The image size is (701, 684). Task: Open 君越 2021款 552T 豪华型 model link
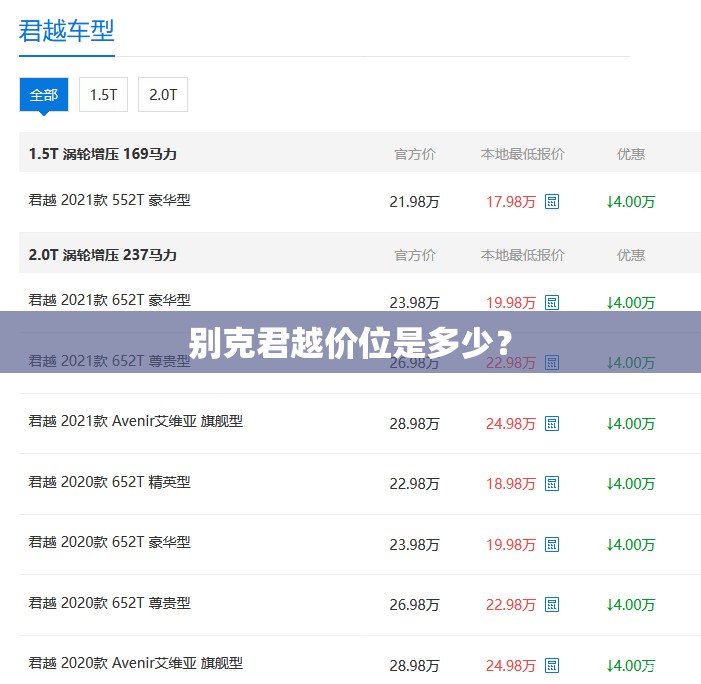coord(110,200)
